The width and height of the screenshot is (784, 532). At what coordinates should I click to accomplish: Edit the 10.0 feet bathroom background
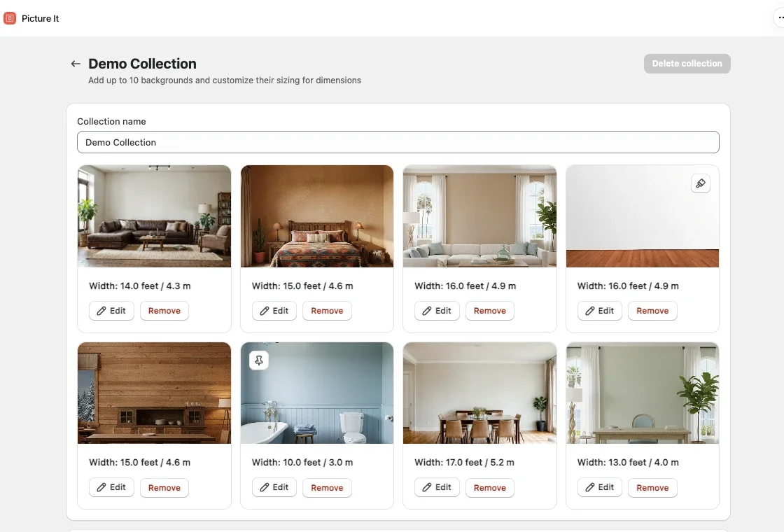tap(274, 487)
